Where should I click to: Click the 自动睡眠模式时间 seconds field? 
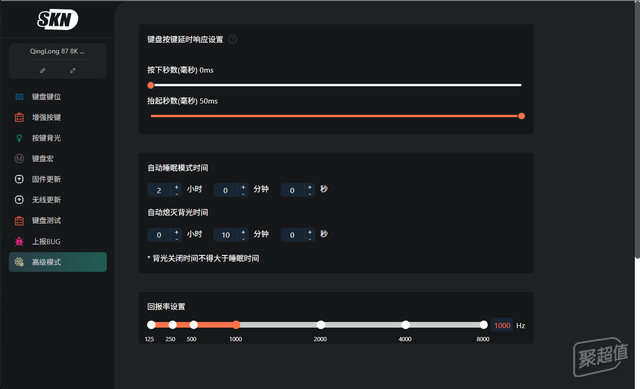[x=292, y=190]
